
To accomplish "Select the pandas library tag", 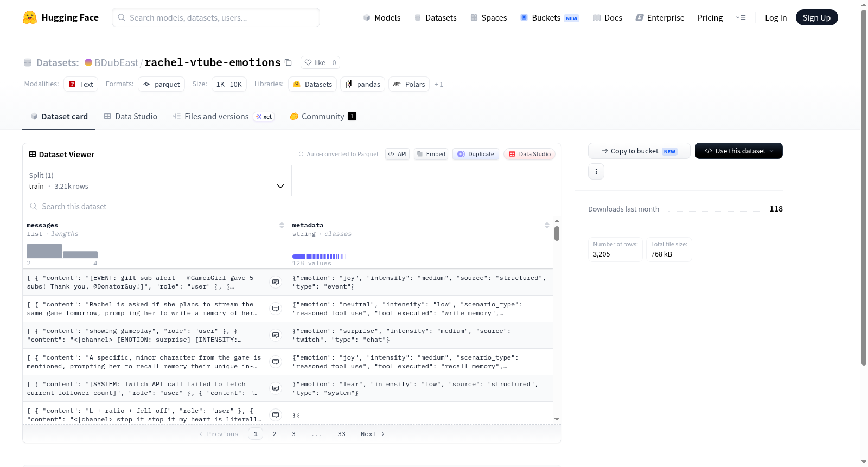I will [x=362, y=84].
